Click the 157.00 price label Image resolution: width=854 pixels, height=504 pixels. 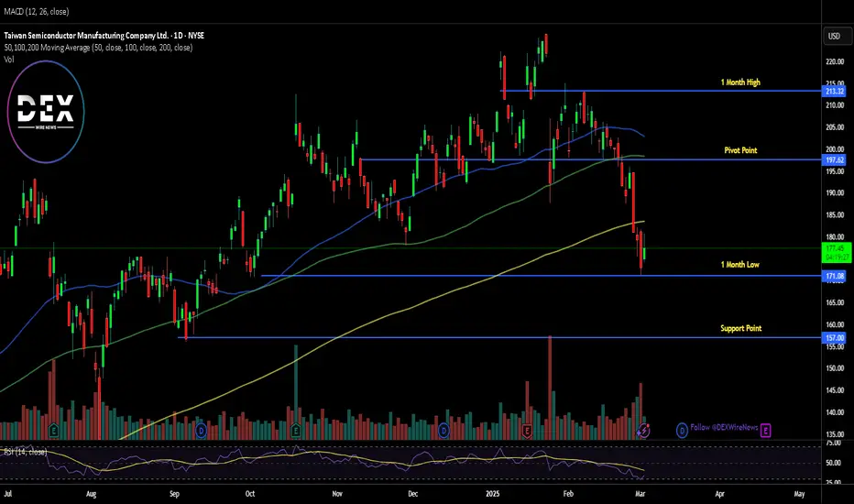[x=834, y=338]
